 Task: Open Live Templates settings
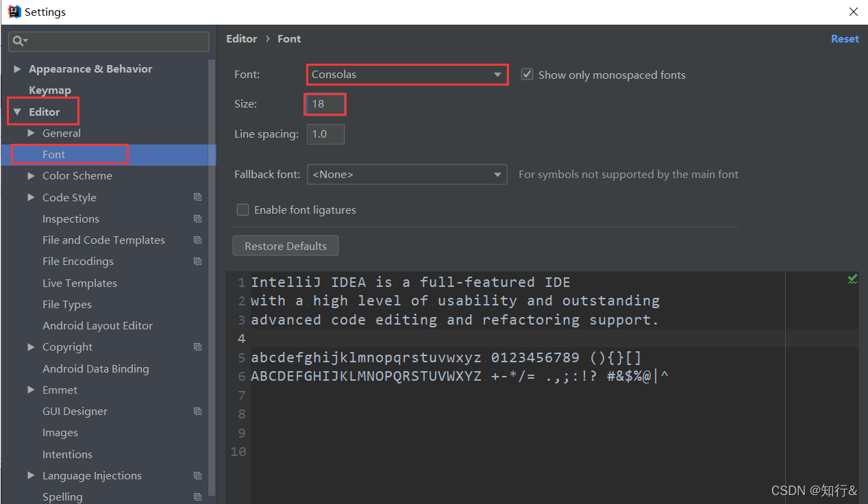click(x=79, y=283)
